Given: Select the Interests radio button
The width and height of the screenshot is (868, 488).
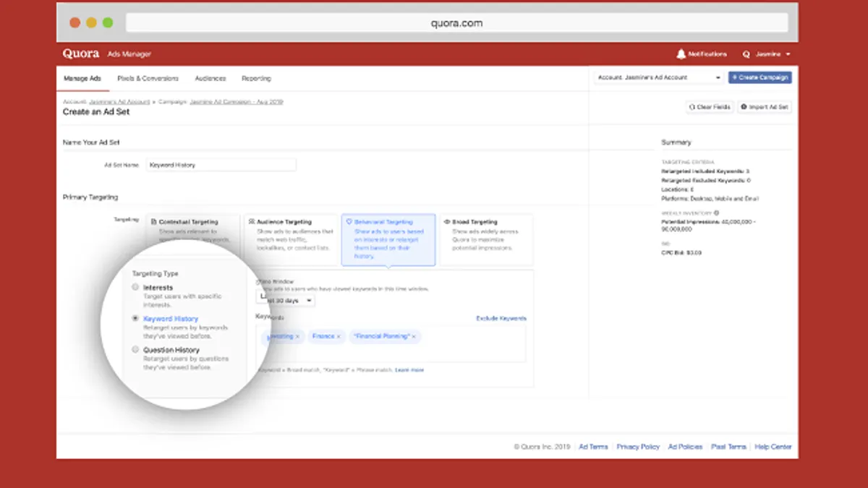Looking at the screenshot, I should pos(135,288).
